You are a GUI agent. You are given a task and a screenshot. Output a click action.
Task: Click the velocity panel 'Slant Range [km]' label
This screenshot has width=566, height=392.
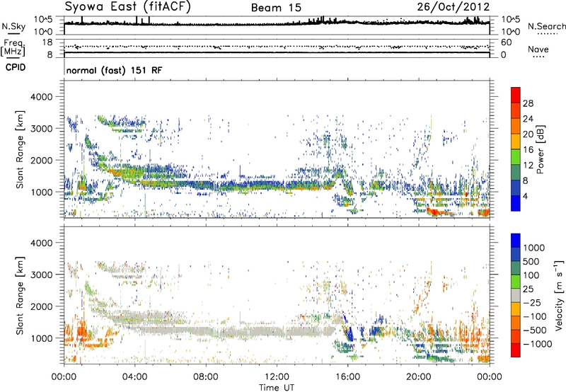[20, 296]
